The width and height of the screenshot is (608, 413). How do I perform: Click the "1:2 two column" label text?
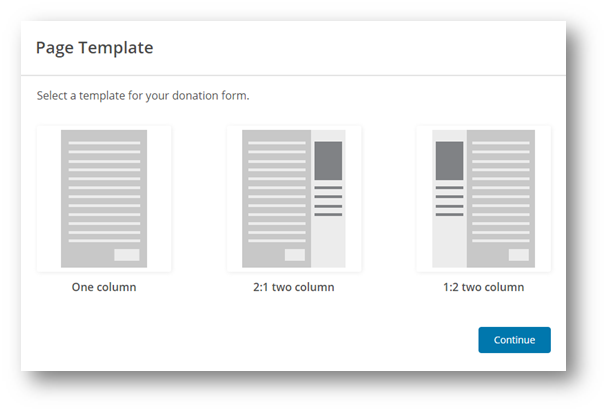483,288
